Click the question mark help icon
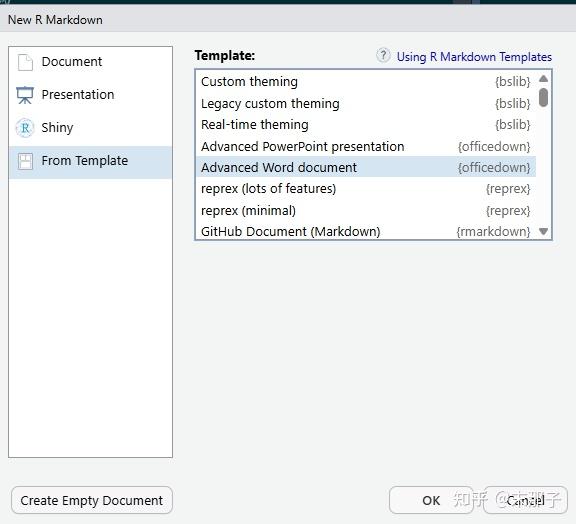This screenshot has width=576, height=524. [x=383, y=56]
